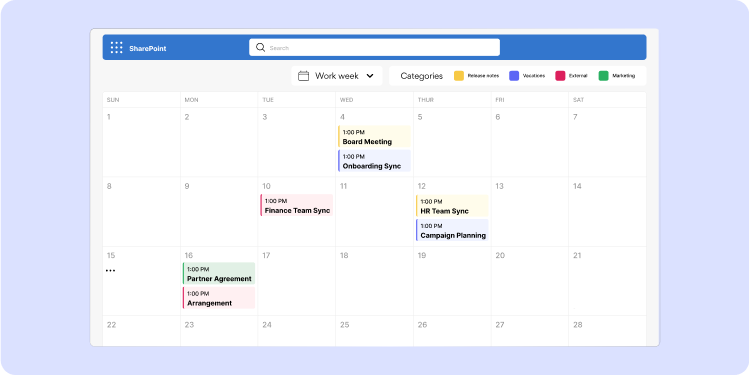Click the Release notes category label
This screenshot has width=749, height=375.
483,76
